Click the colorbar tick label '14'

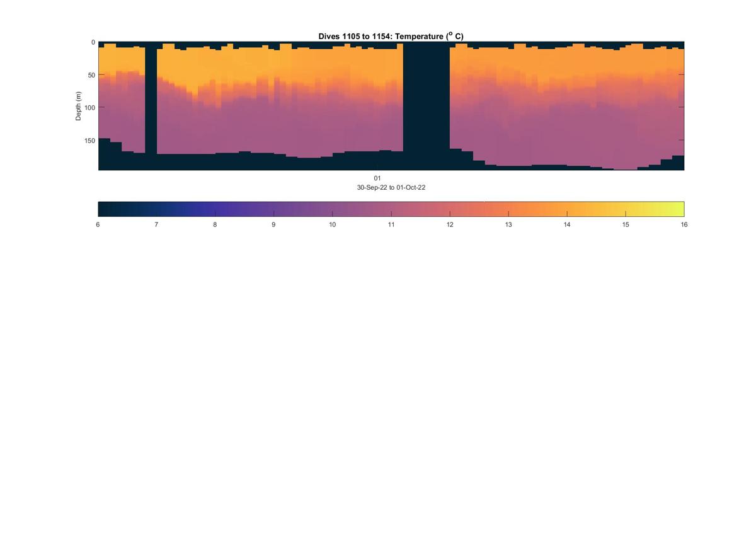click(567, 224)
